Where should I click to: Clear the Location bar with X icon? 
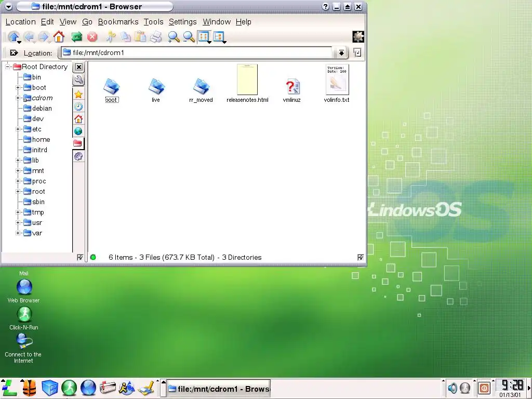point(14,53)
